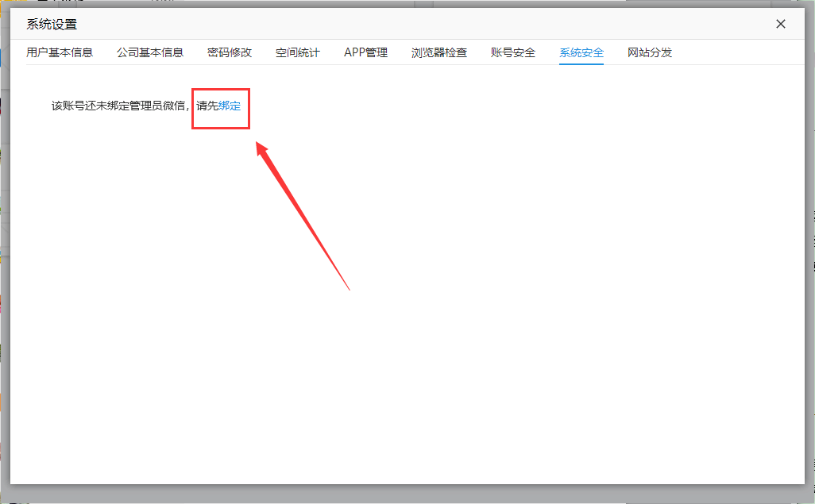Click the 请先 text before the link
Screen dimensions: 815x504
[x=207, y=106]
